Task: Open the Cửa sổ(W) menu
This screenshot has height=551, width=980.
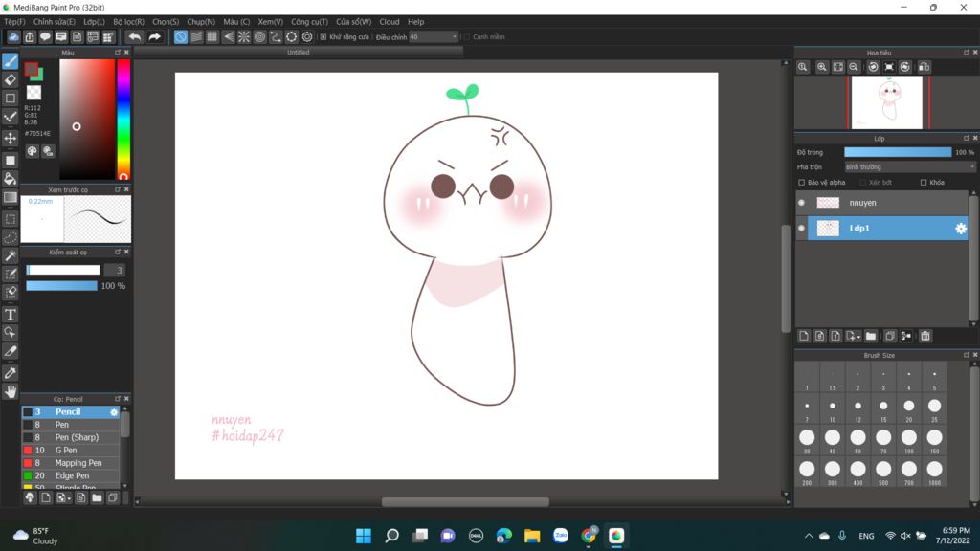Action: [x=354, y=21]
